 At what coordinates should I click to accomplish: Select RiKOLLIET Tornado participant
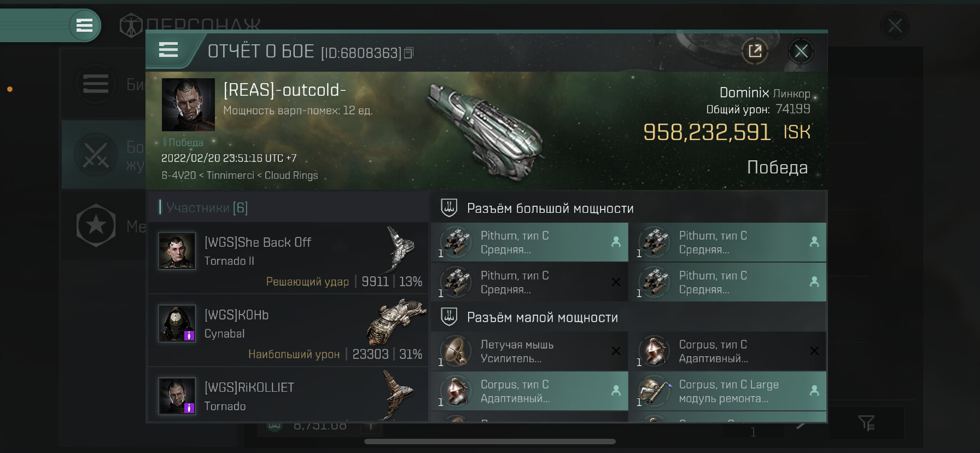pos(288,395)
